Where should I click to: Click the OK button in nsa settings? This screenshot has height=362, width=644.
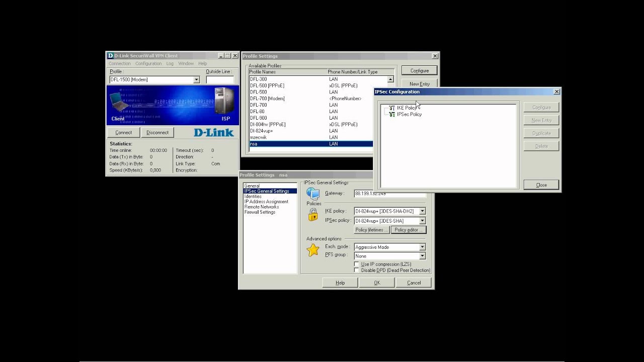(x=377, y=283)
